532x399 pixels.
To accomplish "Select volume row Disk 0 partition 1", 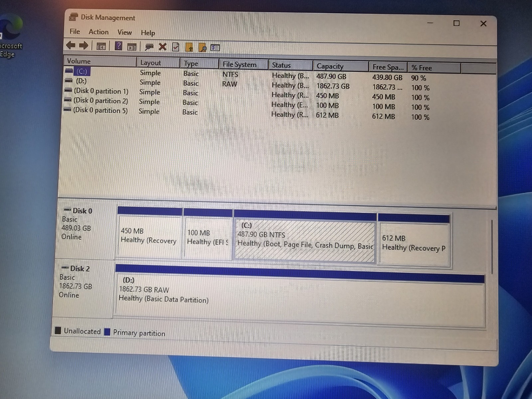I will click(246, 93).
